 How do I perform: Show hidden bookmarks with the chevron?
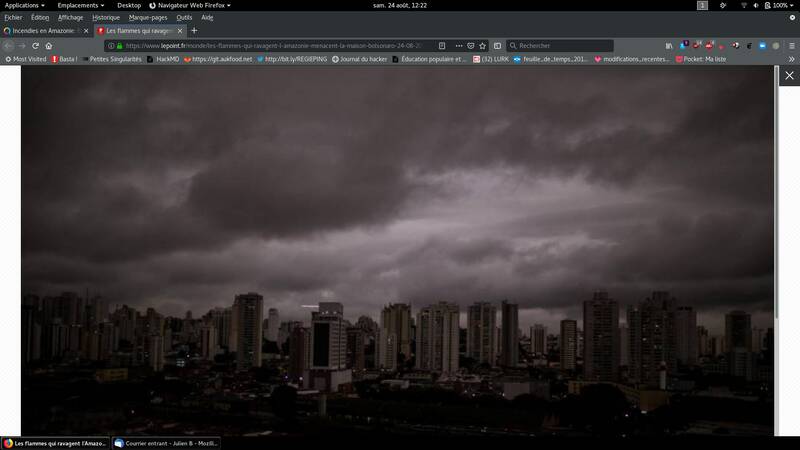tap(791, 59)
